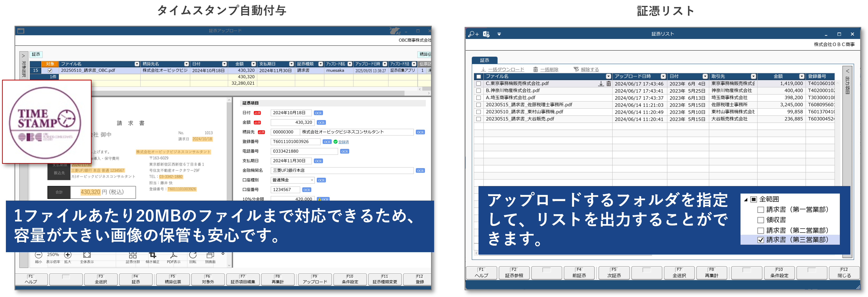
Task: Uncheck 対象 checkbox for 20250510_請求書_OBC.pdf
Action: pyautogui.click(x=50, y=70)
